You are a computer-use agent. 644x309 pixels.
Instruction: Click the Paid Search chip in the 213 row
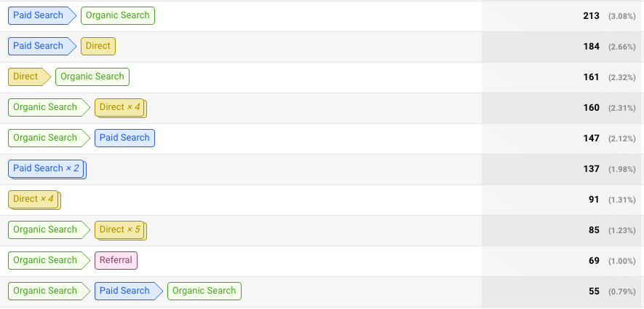tap(42, 15)
